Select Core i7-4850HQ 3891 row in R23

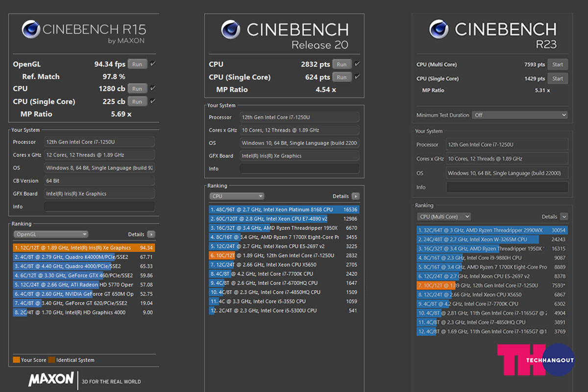[x=492, y=323]
